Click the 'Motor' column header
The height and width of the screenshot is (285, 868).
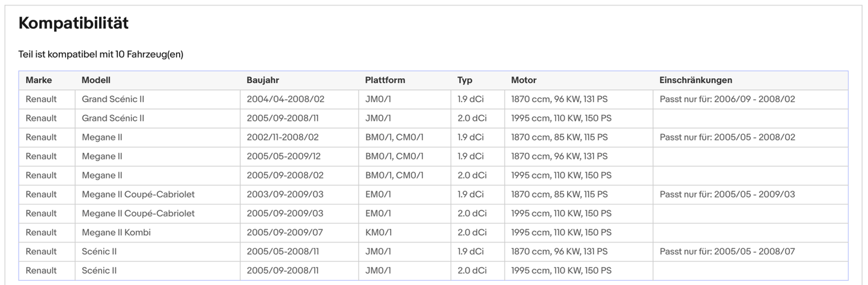pyautogui.click(x=524, y=80)
